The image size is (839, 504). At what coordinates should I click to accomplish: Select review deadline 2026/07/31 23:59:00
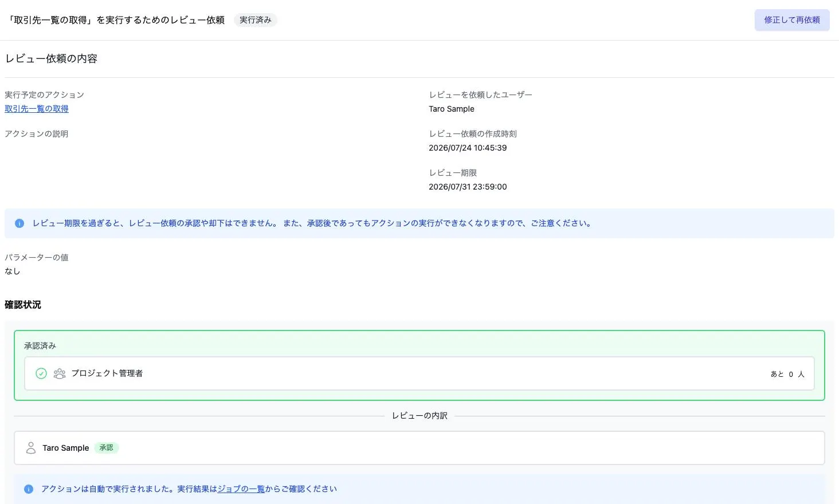468,187
